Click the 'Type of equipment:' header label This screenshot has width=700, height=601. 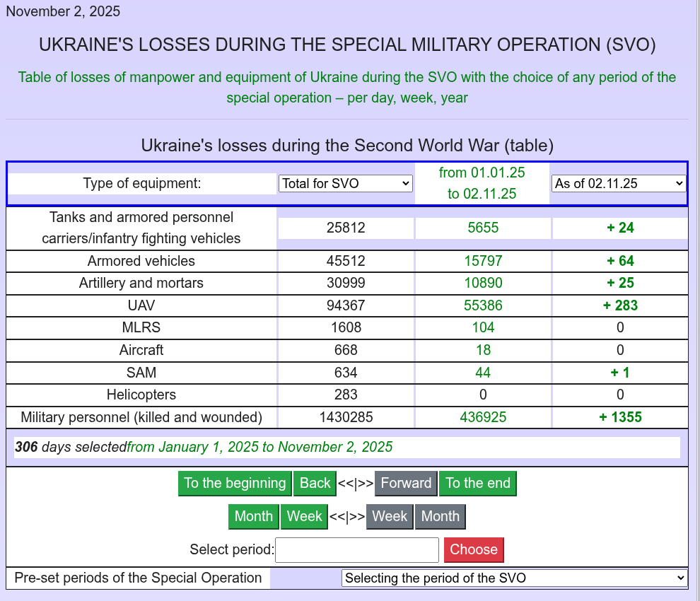[x=142, y=184]
